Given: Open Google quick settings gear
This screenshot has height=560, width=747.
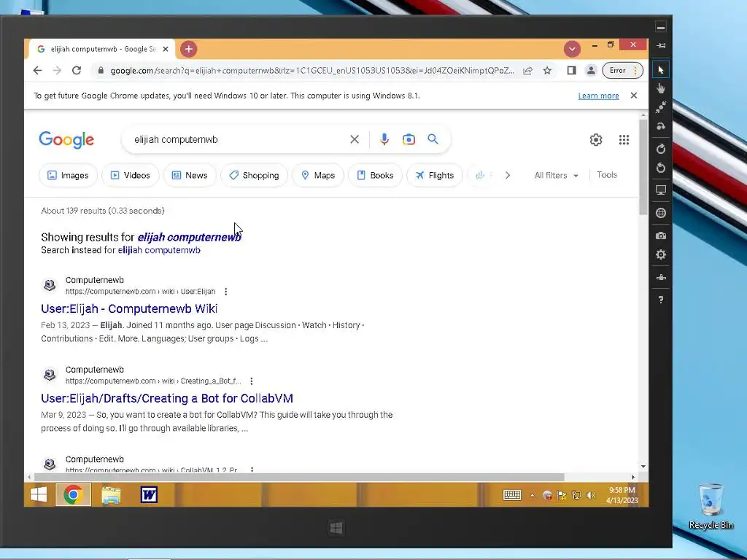Looking at the screenshot, I should pos(596,139).
